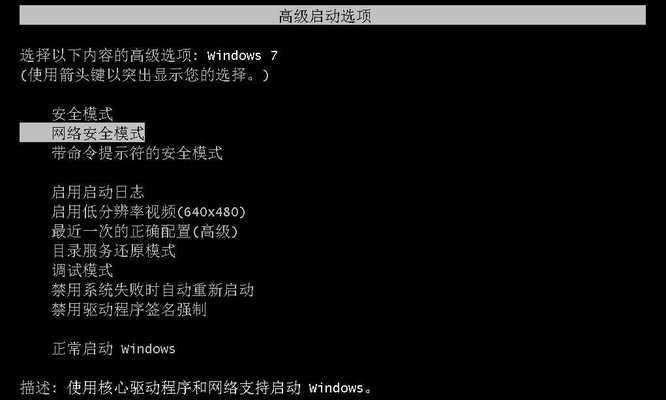The height and width of the screenshot is (400, 666).
Task: Click the 高级启动选项 title bar
Action: click(333, 16)
